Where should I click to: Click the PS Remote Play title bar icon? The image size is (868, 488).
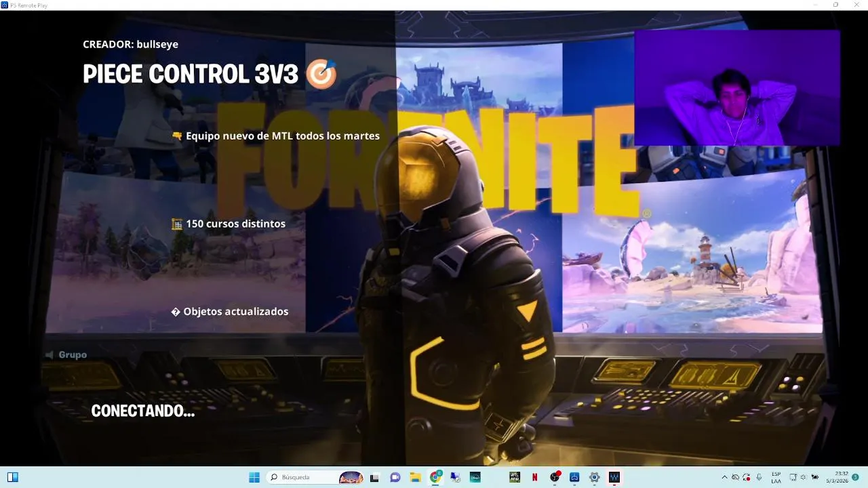coord(5,5)
